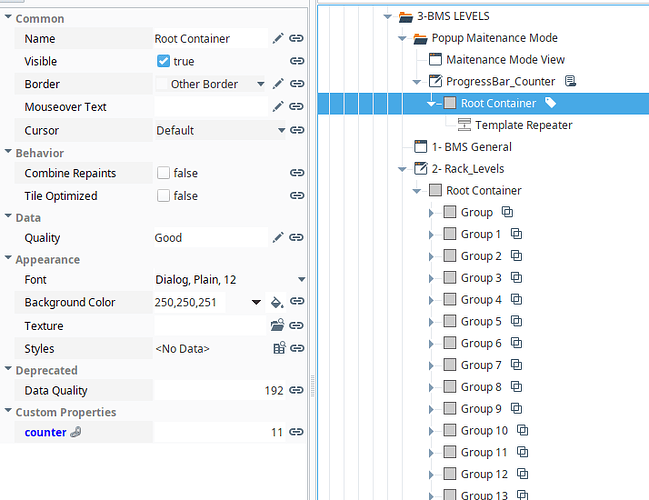Select Group 1 in the tree
The image size is (649, 500).
click(x=481, y=234)
